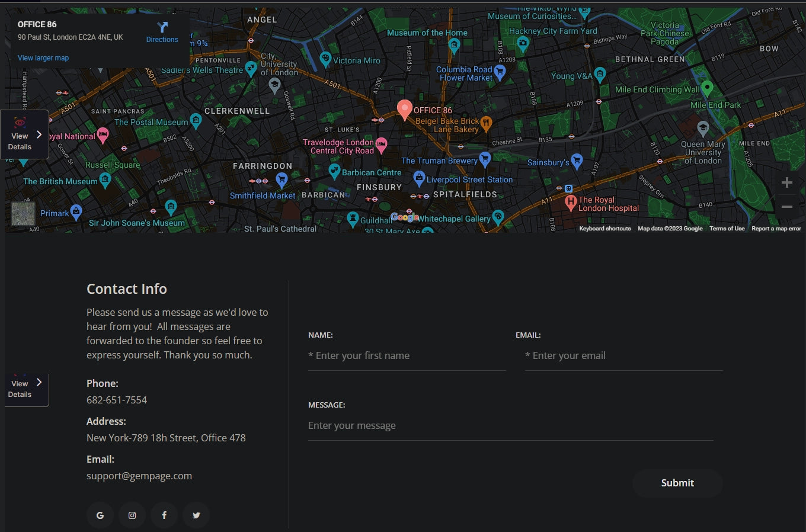The width and height of the screenshot is (806, 532).
Task: Open the Primark shopping marker
Action: (76, 211)
